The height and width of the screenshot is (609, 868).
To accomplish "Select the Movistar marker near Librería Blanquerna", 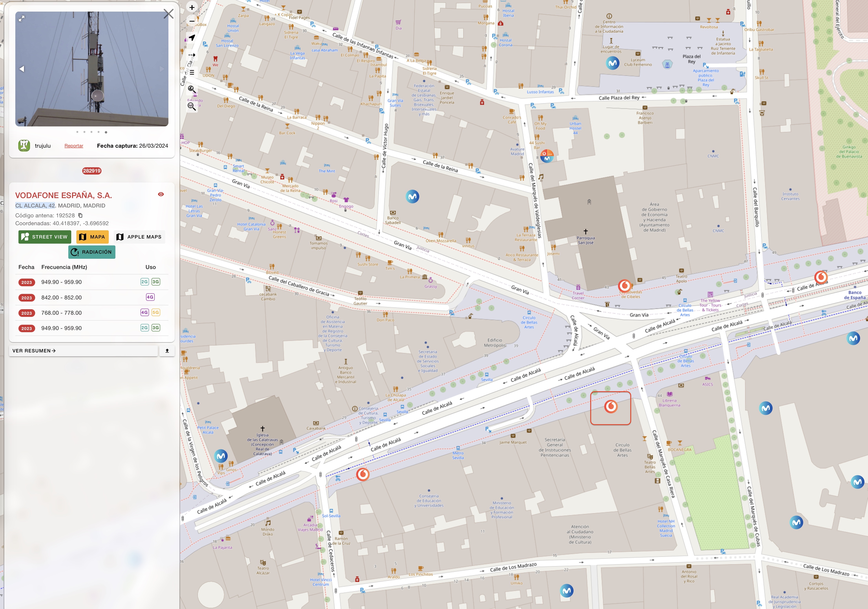I will tap(766, 408).
